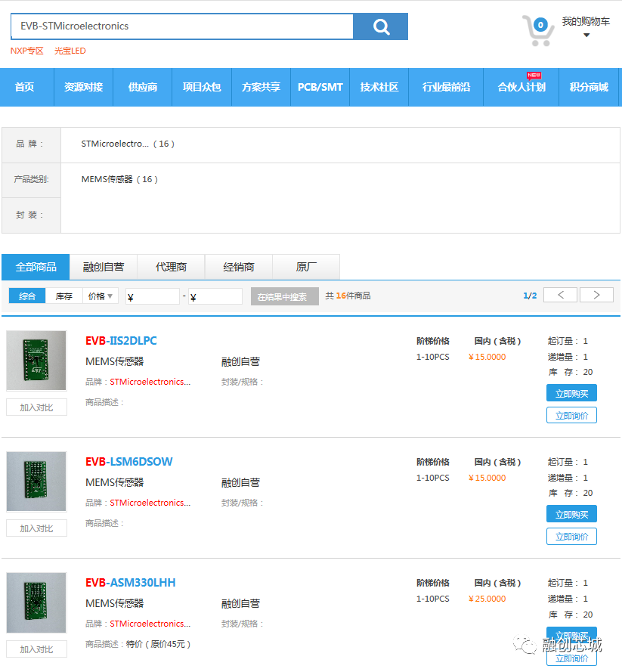Switch to the 原厂 tab
622x672 pixels.
[306, 267]
